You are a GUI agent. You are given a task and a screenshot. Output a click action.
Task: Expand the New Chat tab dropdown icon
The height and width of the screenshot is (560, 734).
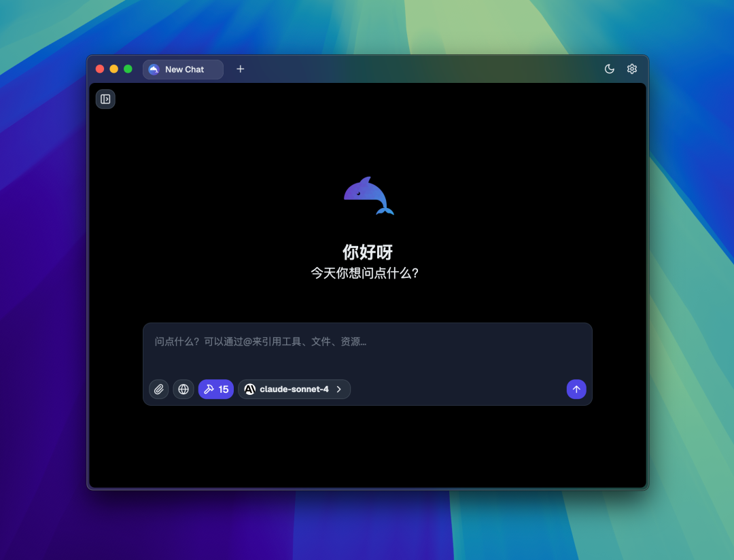coord(154,69)
